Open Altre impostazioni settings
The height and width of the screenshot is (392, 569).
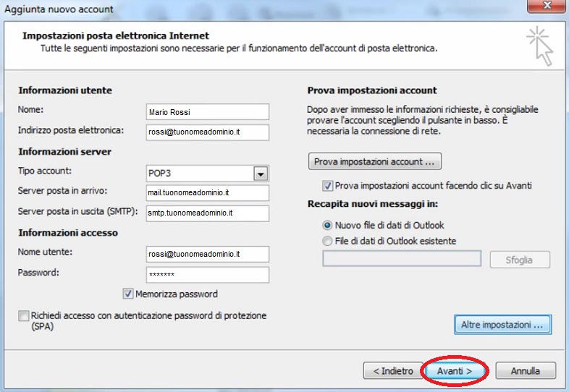pos(502,325)
